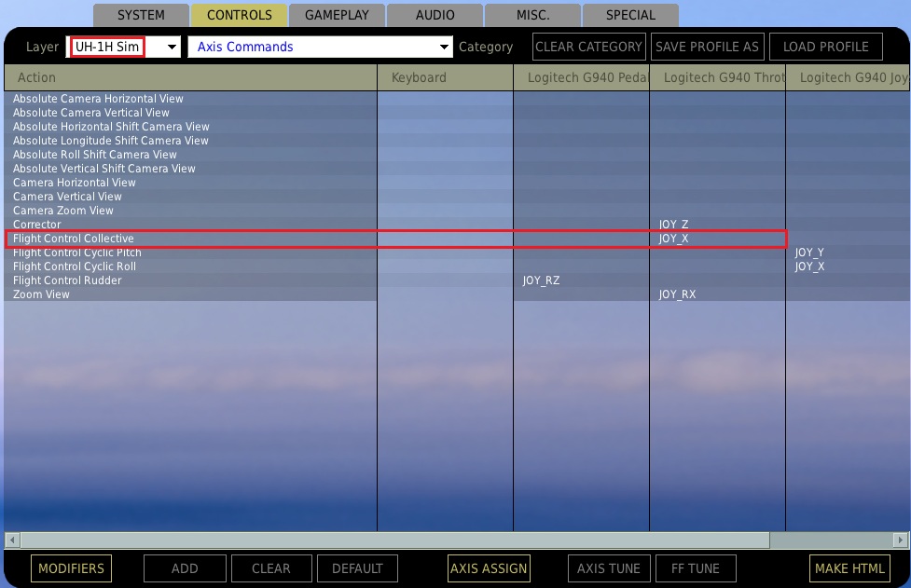Switch to the SPECIAL tab
The width and height of the screenshot is (911, 588).
(631, 15)
